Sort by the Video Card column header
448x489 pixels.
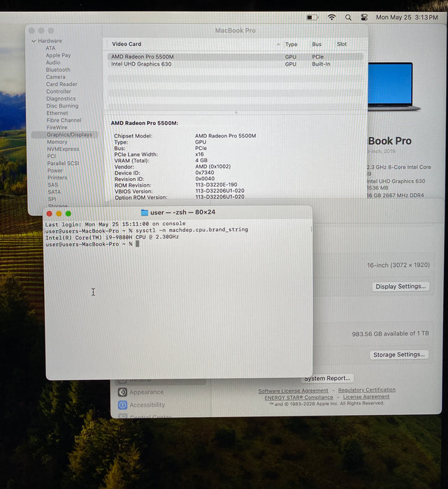click(x=127, y=44)
